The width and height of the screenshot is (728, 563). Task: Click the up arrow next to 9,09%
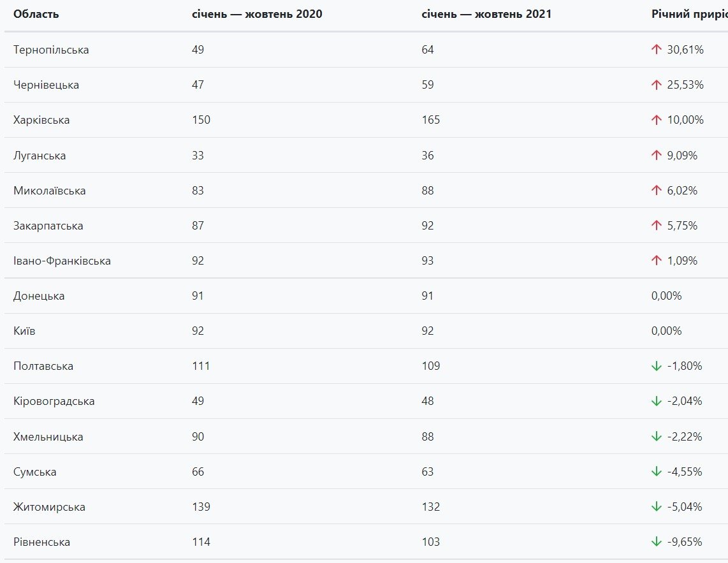[x=657, y=156]
